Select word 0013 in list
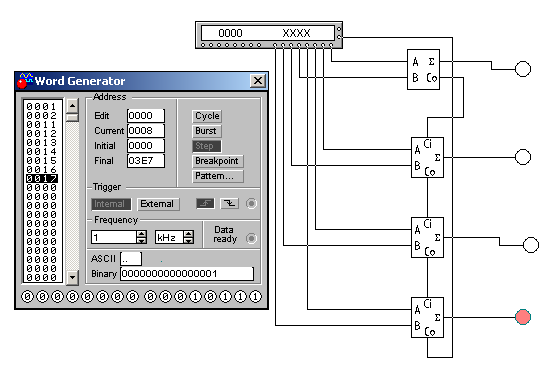Screen dimensions: 552x368 [42, 143]
